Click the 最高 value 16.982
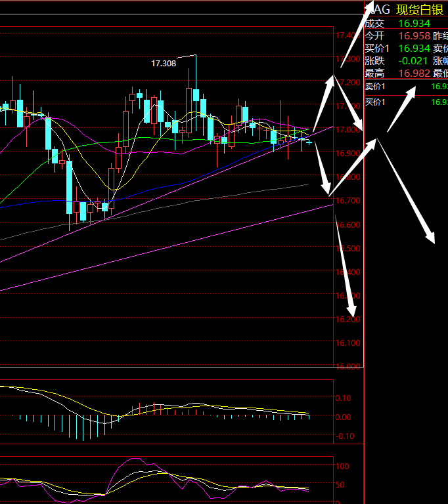The height and width of the screenshot is (504, 448). pyautogui.click(x=414, y=73)
